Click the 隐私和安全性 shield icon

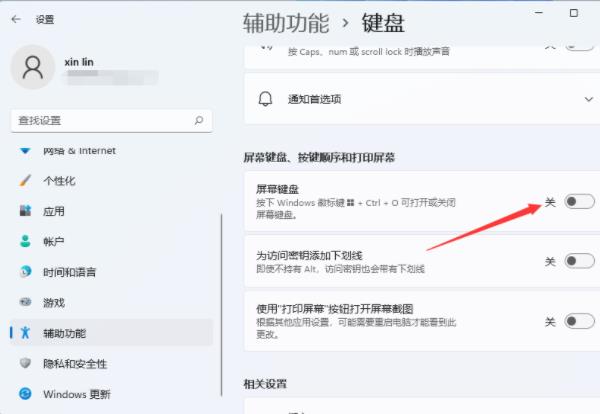(x=25, y=363)
